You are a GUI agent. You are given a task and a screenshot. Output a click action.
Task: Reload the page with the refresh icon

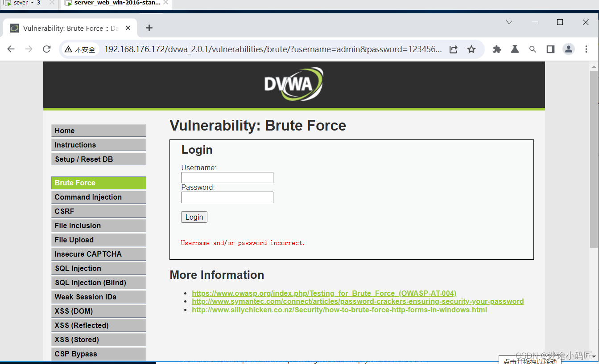tap(47, 49)
